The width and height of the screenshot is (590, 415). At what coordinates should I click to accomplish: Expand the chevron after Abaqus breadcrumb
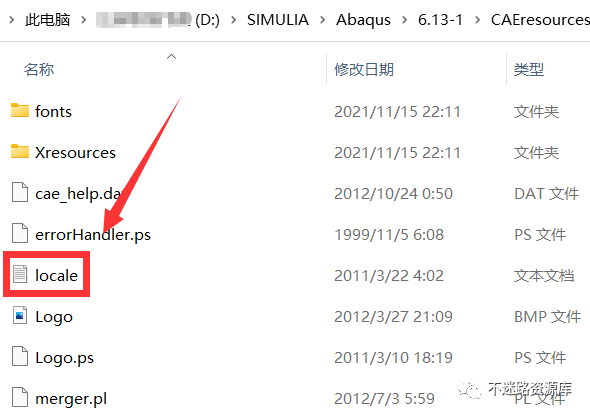pos(404,20)
